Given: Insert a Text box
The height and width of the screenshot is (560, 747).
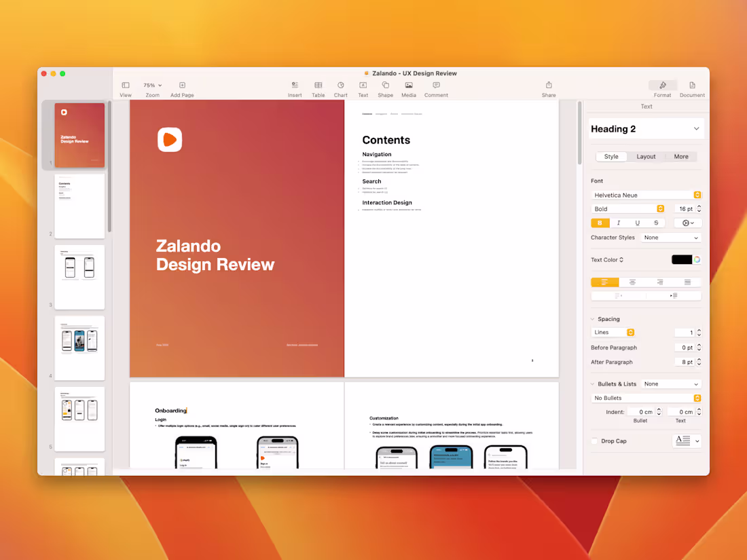Looking at the screenshot, I should pyautogui.click(x=363, y=87).
